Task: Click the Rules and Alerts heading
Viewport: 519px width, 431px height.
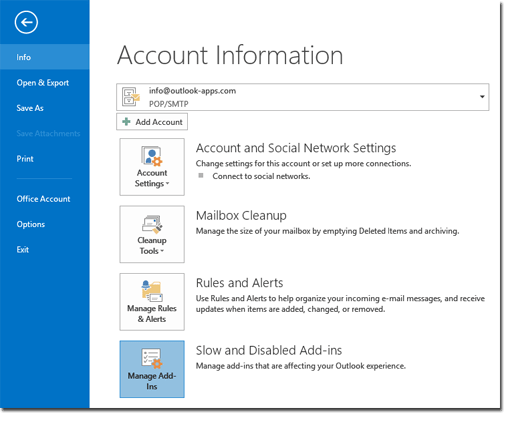Action: coord(239,283)
